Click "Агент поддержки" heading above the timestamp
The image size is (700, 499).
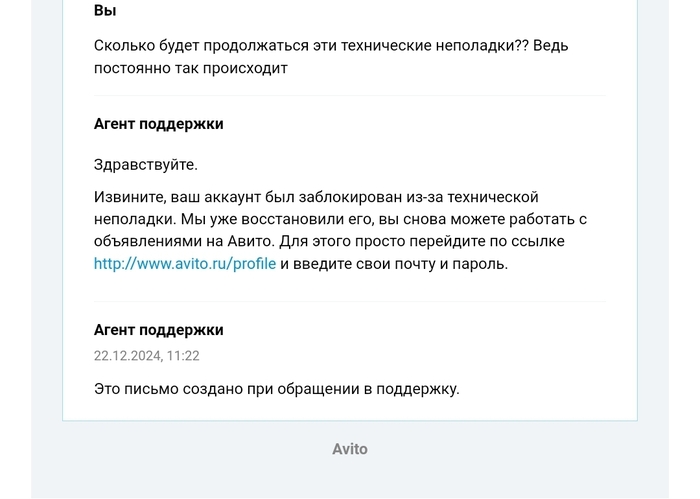coord(158,330)
